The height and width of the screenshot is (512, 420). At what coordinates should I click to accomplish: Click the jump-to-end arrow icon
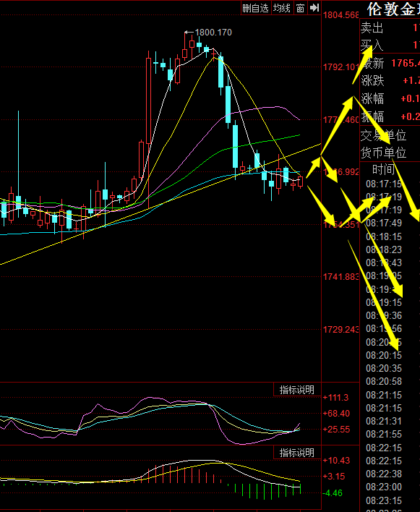pyautogui.click(x=314, y=8)
